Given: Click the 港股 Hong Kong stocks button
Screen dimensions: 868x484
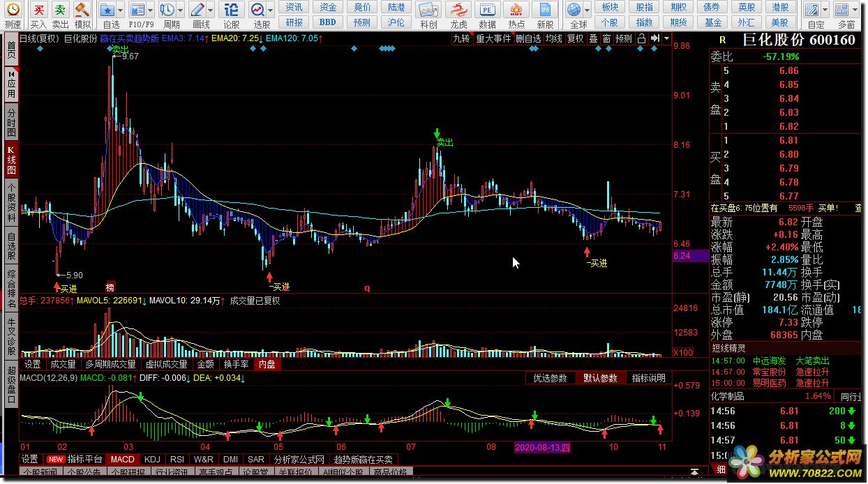Looking at the screenshot, I should [780, 7].
